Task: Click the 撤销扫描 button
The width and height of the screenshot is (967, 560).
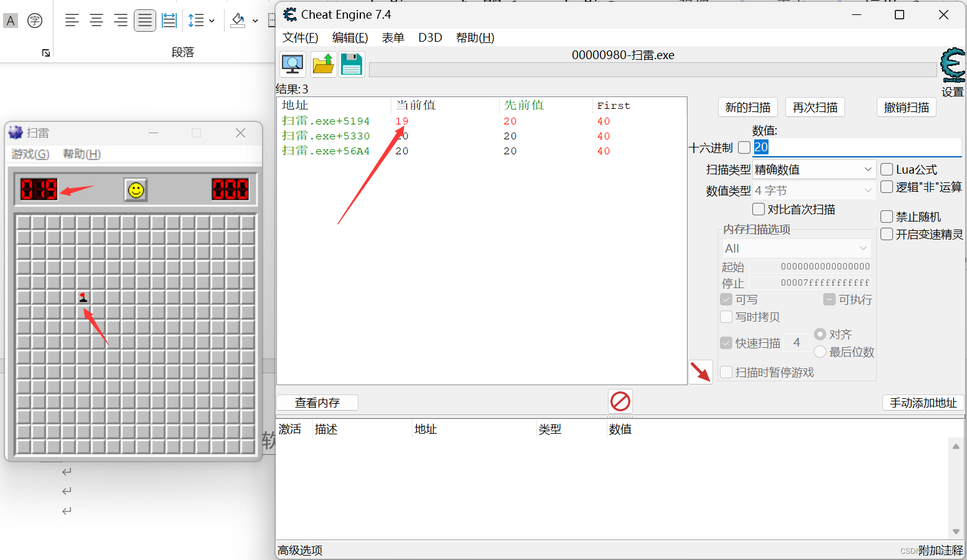Action: point(907,107)
